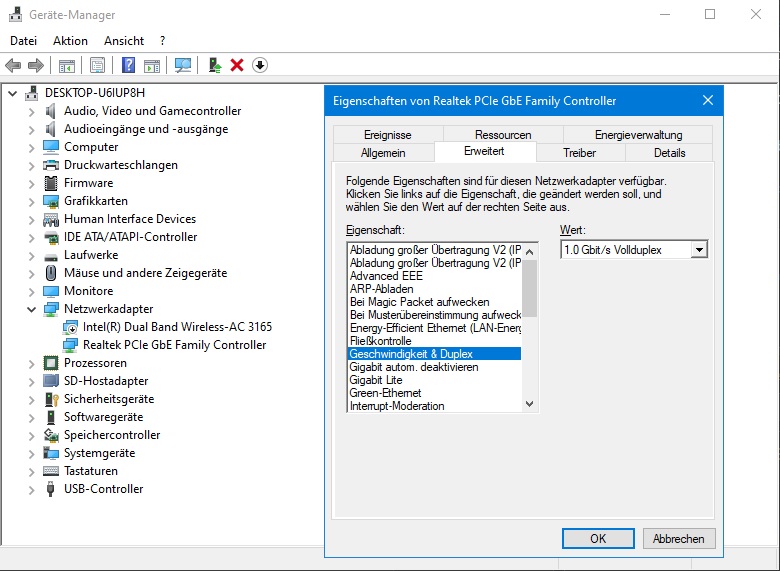Toggle the console tree pane icon

pos(67,65)
